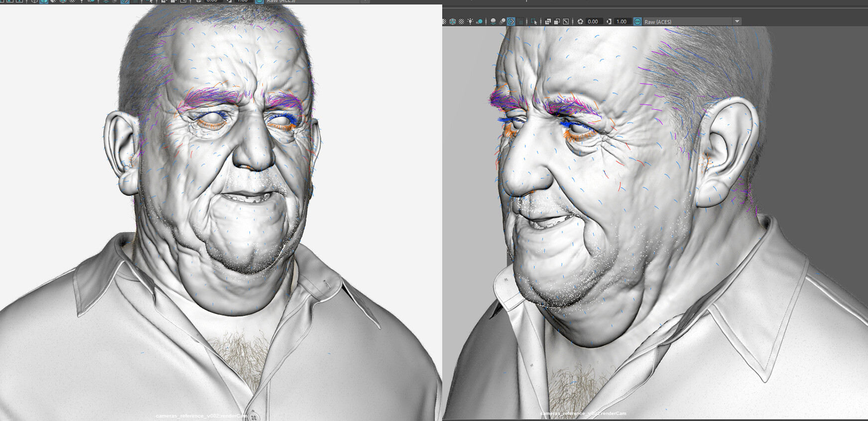Toggle X-ray joints icon

566,21
